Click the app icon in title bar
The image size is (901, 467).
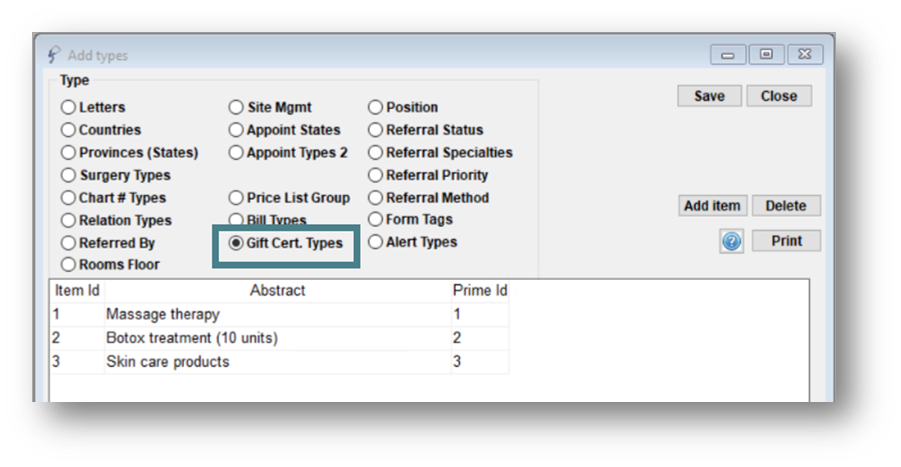pyautogui.click(x=53, y=55)
